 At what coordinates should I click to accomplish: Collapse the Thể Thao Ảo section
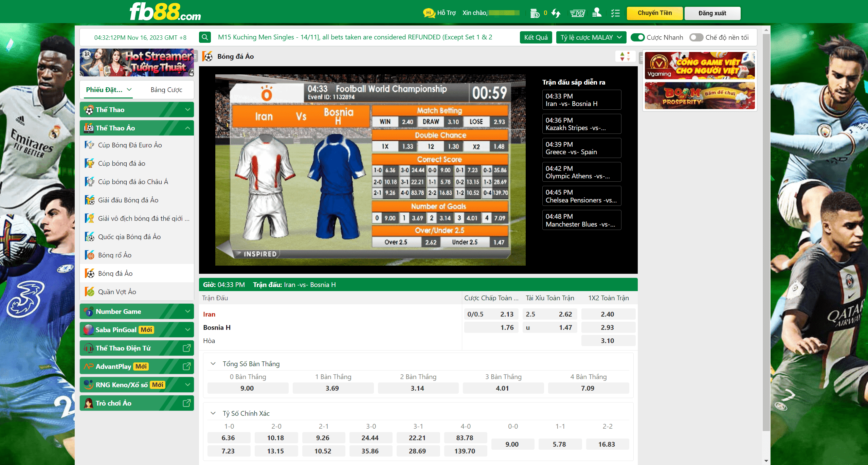tap(187, 128)
